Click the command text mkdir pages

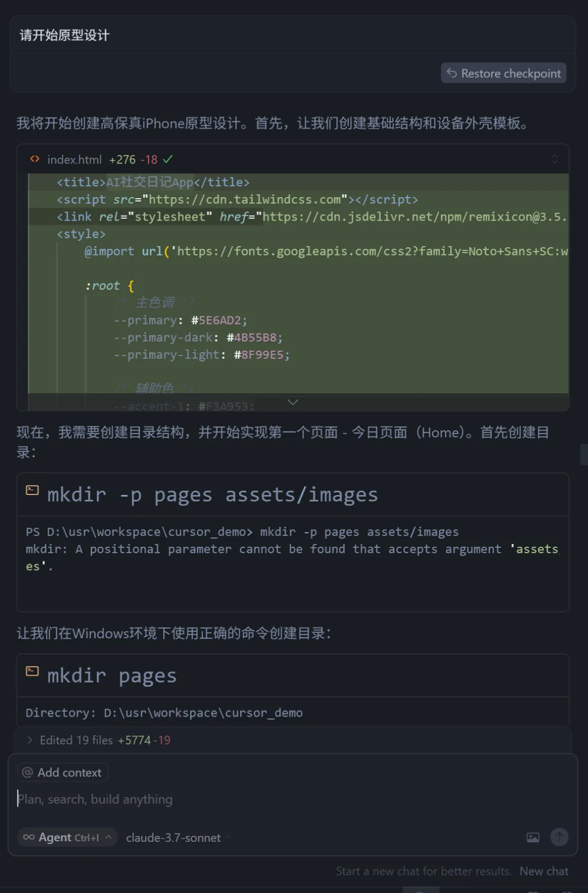pos(112,676)
